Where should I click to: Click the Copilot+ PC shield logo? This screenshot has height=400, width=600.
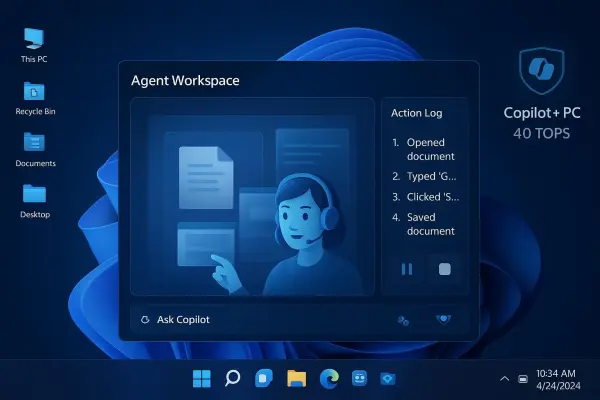click(x=541, y=71)
